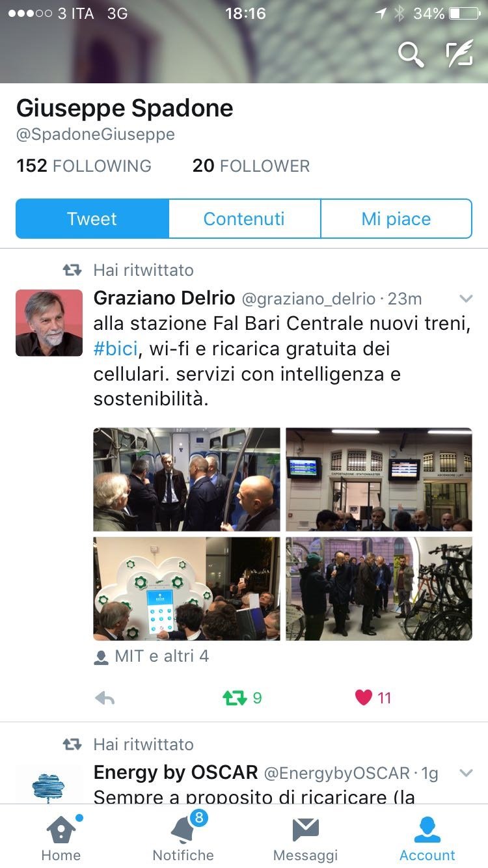Image resolution: width=488 pixels, height=868 pixels.
Task: Tap the compose new tweet icon
Action: 459,54
